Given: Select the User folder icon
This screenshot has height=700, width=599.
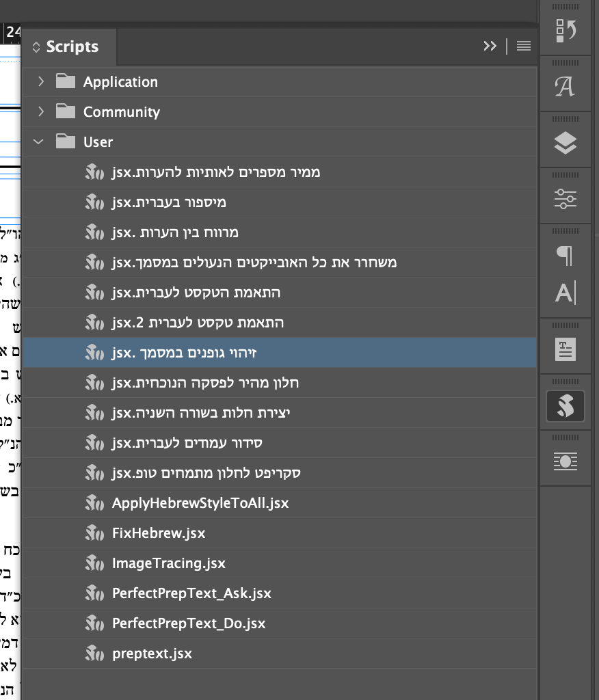Looking at the screenshot, I should tap(66, 141).
